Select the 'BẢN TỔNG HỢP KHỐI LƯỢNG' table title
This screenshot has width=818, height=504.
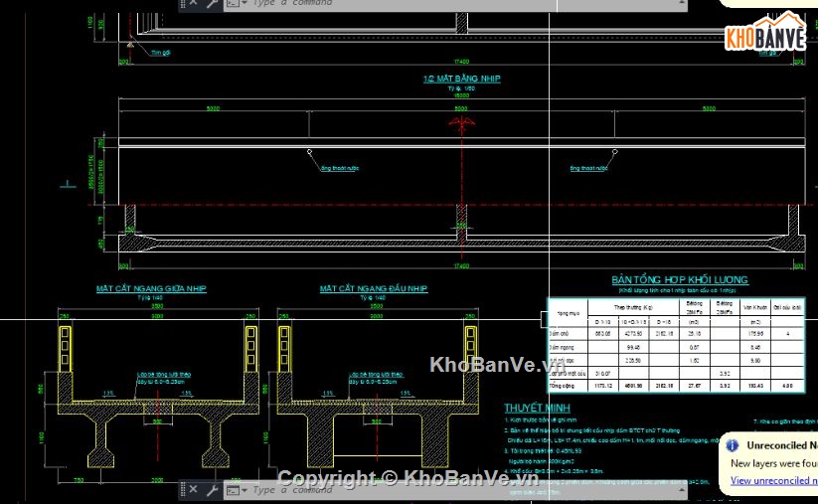(x=680, y=280)
